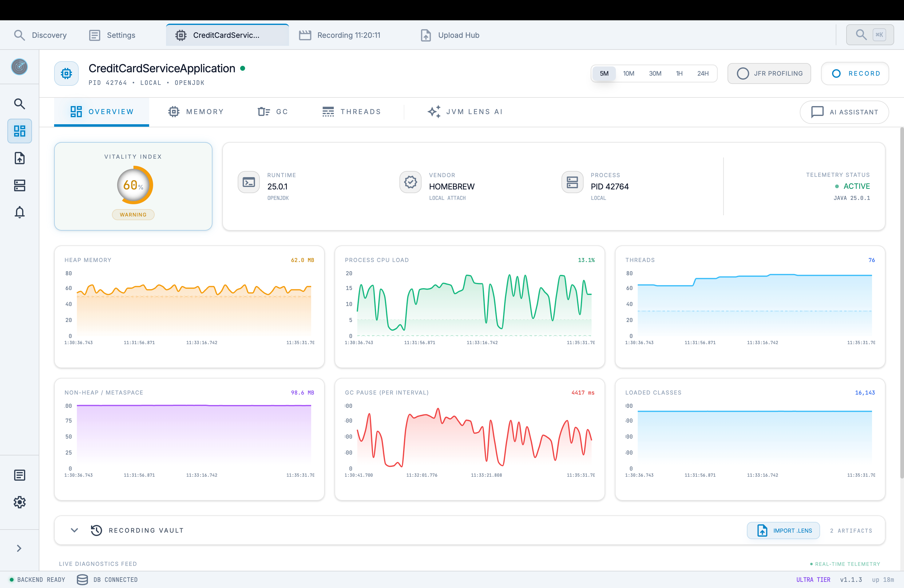Open the search icon in left sidebar
Screen dimensions: 904x588
click(19, 104)
